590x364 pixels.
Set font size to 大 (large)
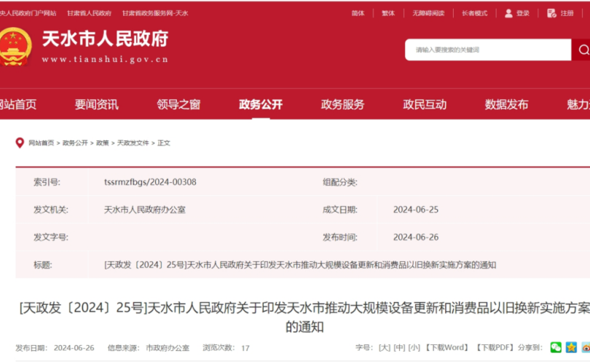(x=384, y=348)
